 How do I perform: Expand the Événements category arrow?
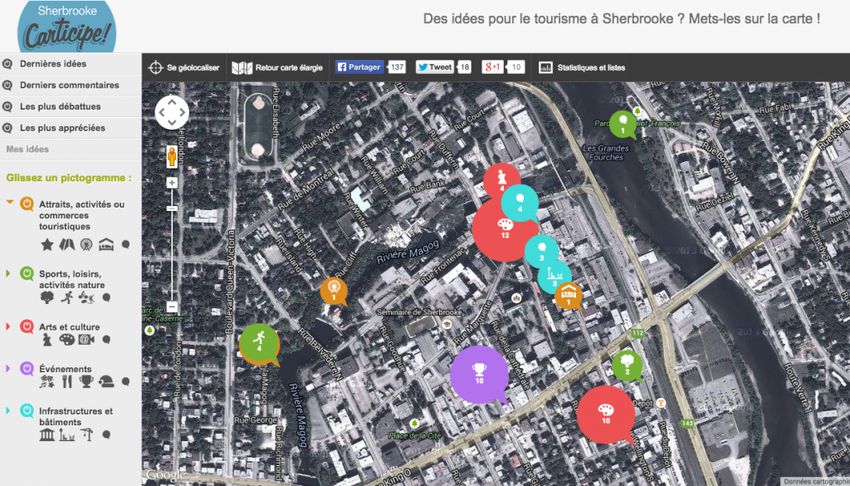(10, 368)
